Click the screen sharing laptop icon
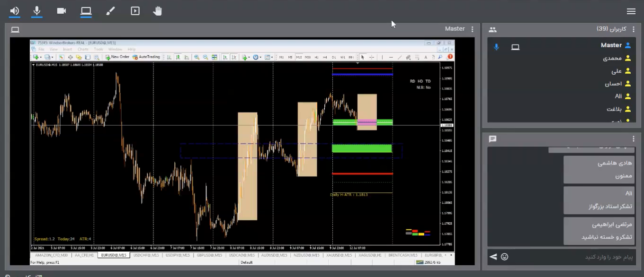 click(86, 11)
